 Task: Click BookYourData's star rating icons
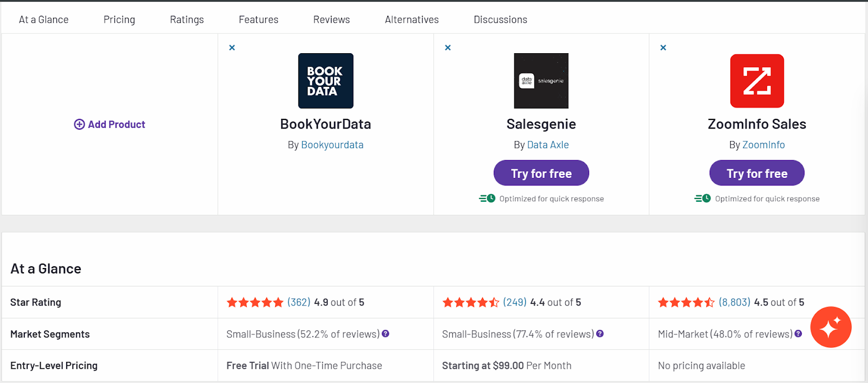(255, 302)
